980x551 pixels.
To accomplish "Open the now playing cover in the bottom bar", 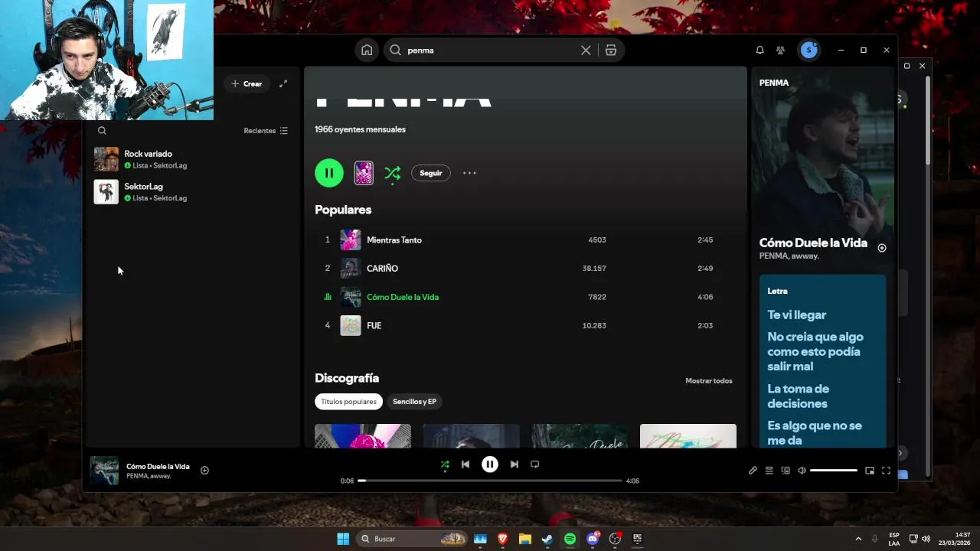I will point(104,471).
